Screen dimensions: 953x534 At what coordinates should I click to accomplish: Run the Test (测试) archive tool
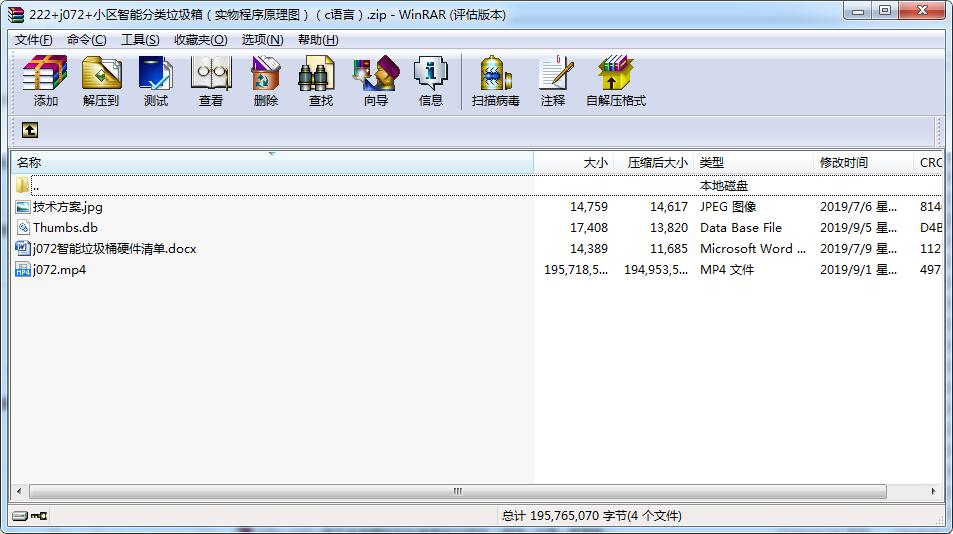point(156,81)
